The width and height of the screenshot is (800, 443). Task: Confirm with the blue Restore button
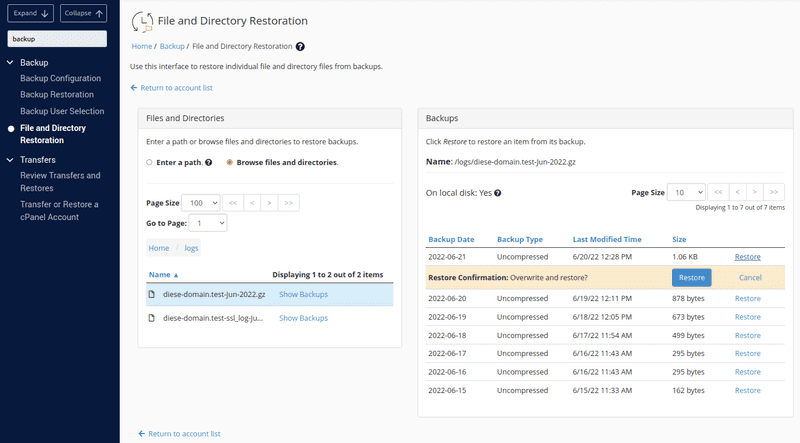click(692, 277)
